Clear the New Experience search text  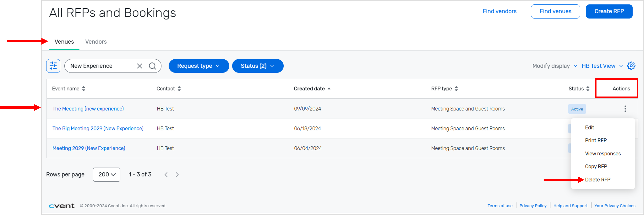tap(139, 66)
